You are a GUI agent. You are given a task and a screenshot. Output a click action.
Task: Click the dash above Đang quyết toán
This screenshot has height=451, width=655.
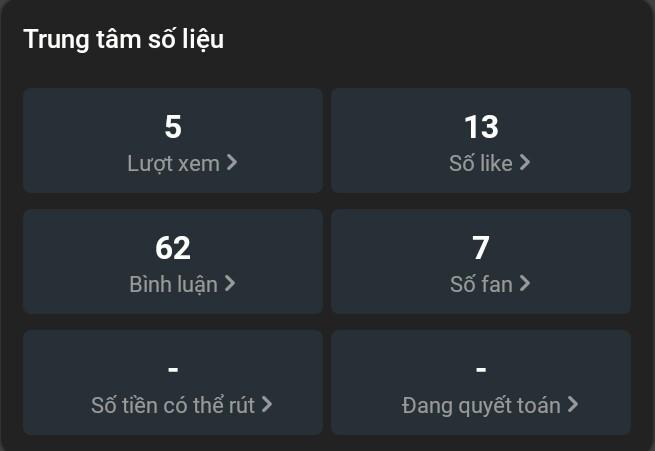point(481,369)
